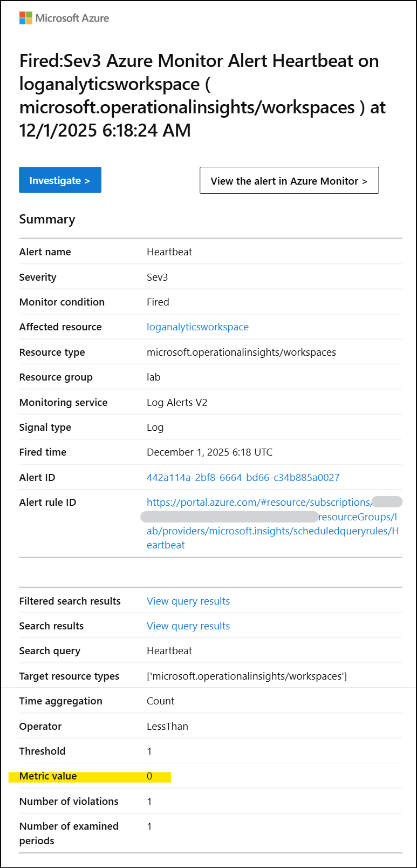Click the Affected resource label

point(60,327)
